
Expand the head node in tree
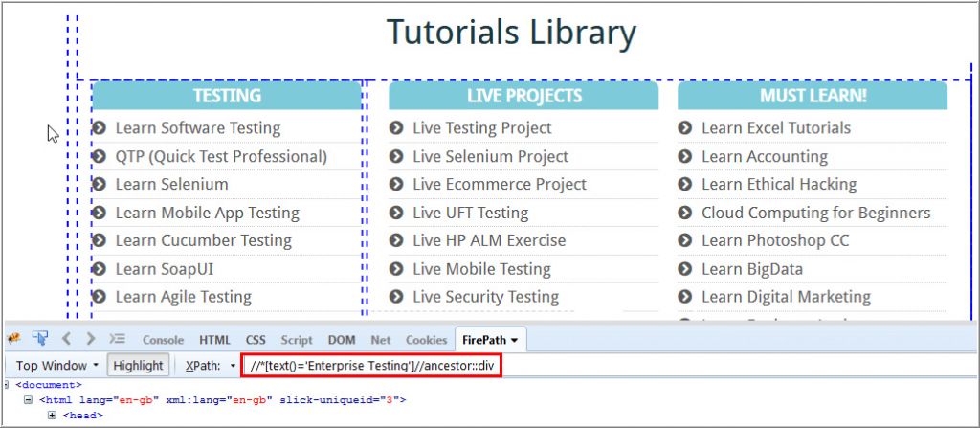tap(53, 415)
